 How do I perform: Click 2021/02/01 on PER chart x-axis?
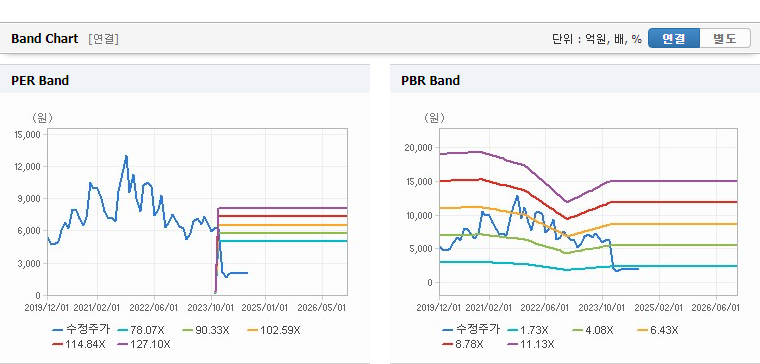[x=97, y=308]
